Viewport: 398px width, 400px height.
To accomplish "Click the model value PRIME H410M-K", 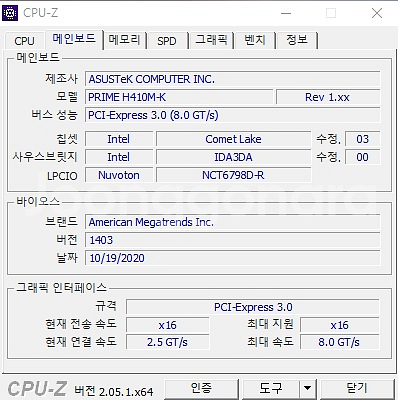I will 179,97.
